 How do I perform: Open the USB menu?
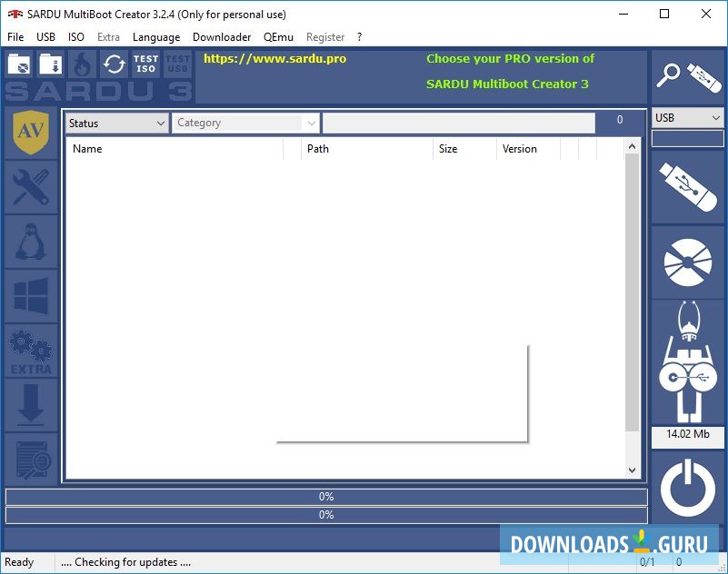(46, 37)
